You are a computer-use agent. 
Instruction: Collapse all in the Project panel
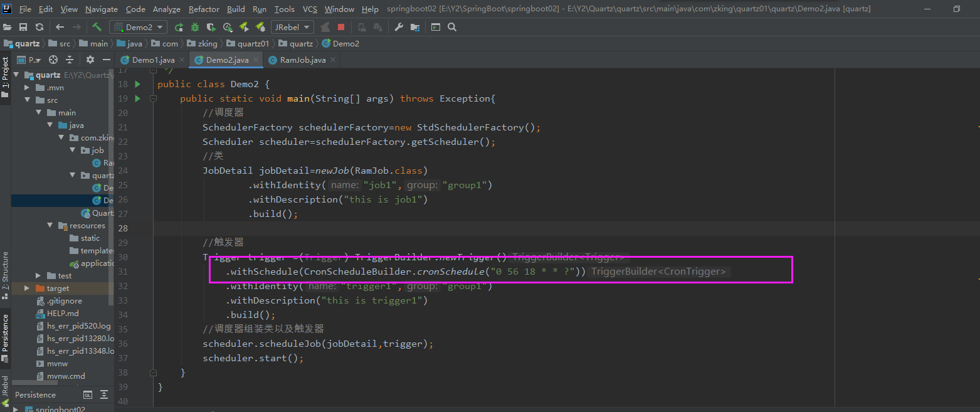70,60
